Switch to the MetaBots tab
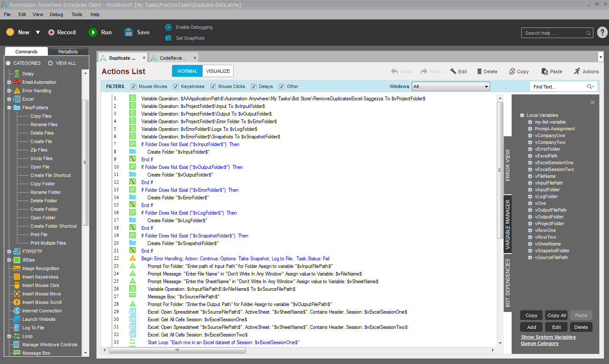609x364 pixels. 68,52
